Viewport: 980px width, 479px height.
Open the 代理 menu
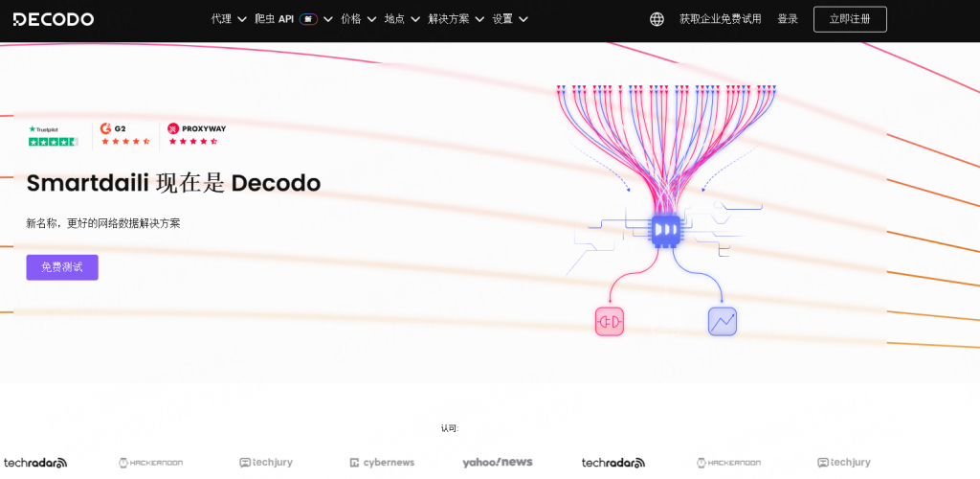pos(221,19)
